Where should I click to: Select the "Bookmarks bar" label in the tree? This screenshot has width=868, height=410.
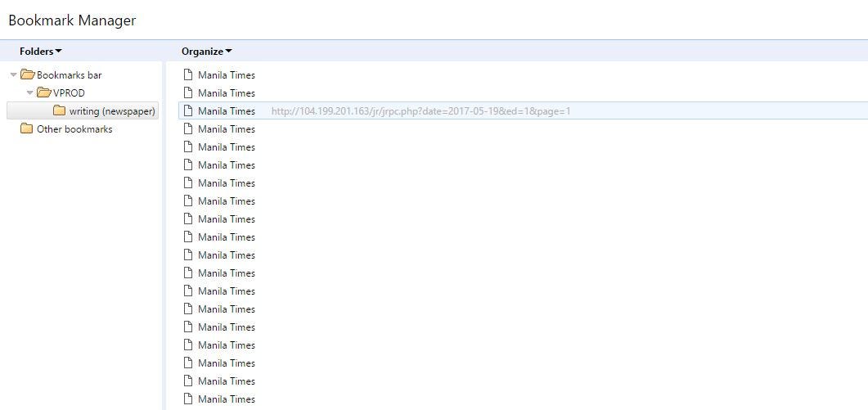coord(70,74)
